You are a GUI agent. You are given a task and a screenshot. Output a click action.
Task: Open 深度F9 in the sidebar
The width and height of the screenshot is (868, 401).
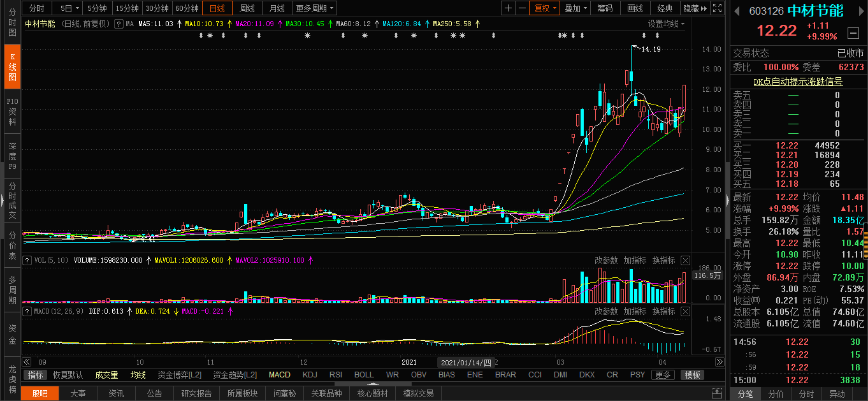pyautogui.click(x=12, y=156)
